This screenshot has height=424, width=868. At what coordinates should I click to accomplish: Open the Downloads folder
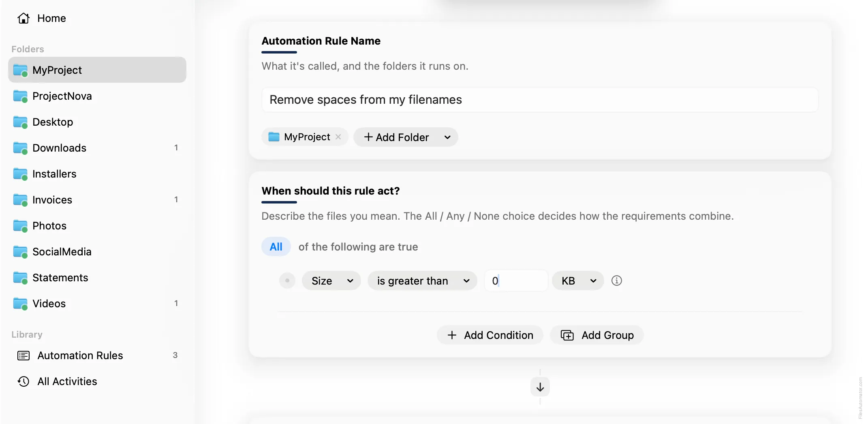(97, 148)
